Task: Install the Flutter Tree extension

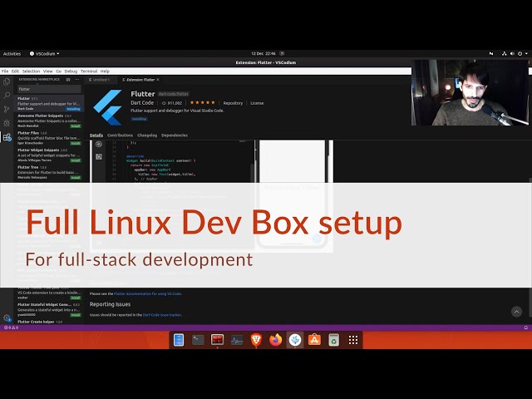Action: (x=76, y=177)
